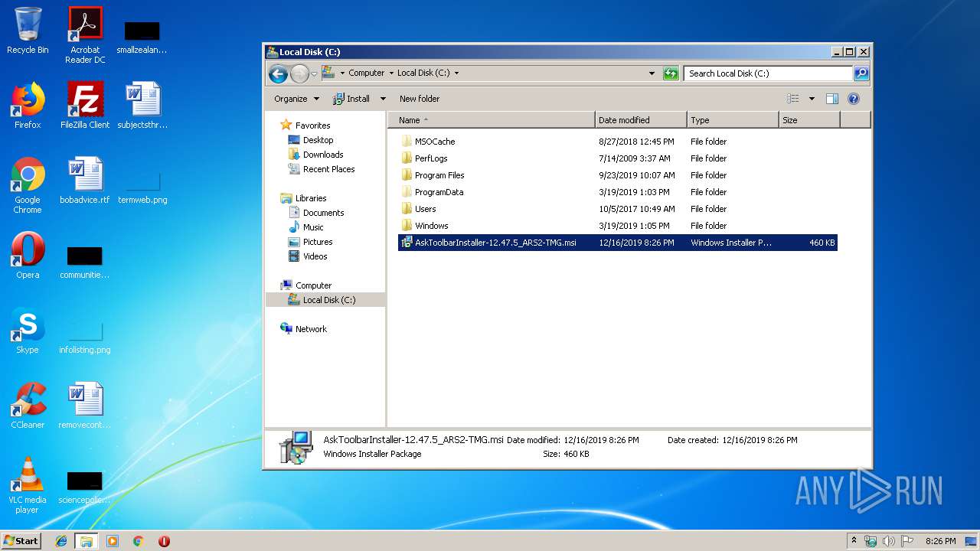The width and height of the screenshot is (980, 551).
Task: Click the Start button
Action: coord(21,541)
